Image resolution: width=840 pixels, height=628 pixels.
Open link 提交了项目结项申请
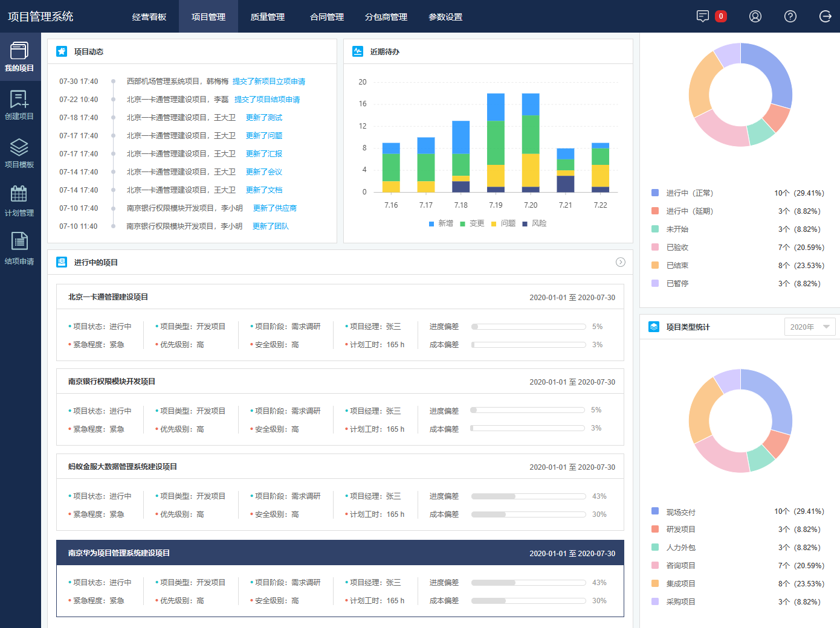tap(267, 100)
